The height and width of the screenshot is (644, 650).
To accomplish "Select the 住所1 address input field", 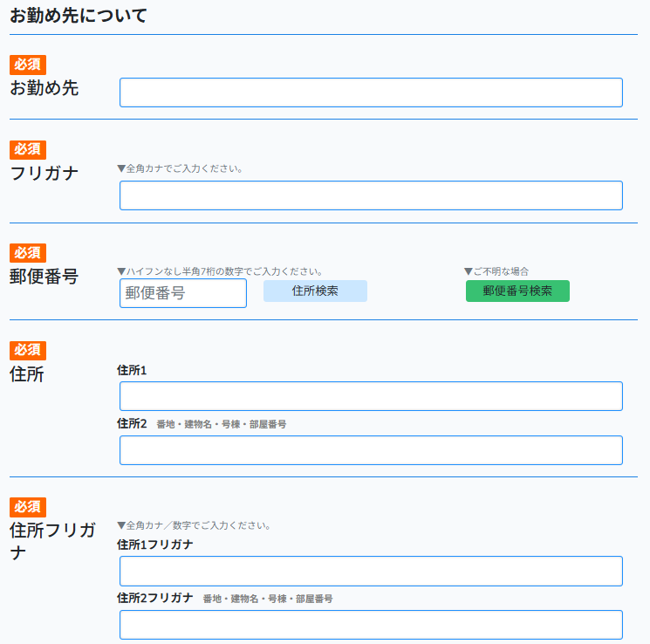I will point(371,396).
